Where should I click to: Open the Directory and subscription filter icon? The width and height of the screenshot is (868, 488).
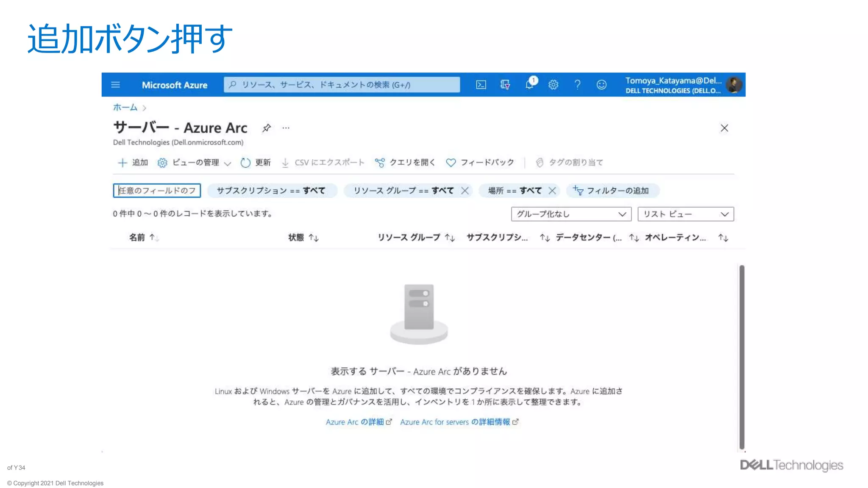pos(505,85)
